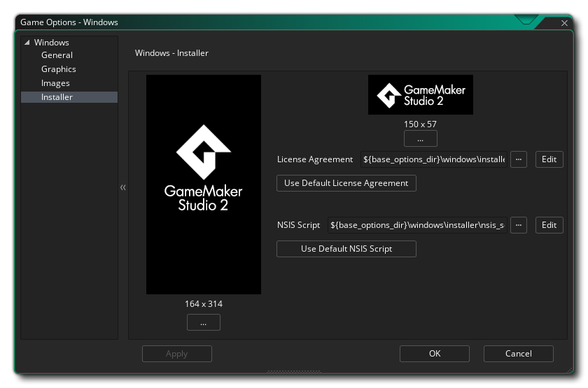Click the installer header image thumbnail
Image resolution: width=588 pixels, height=388 pixels.
click(421, 94)
